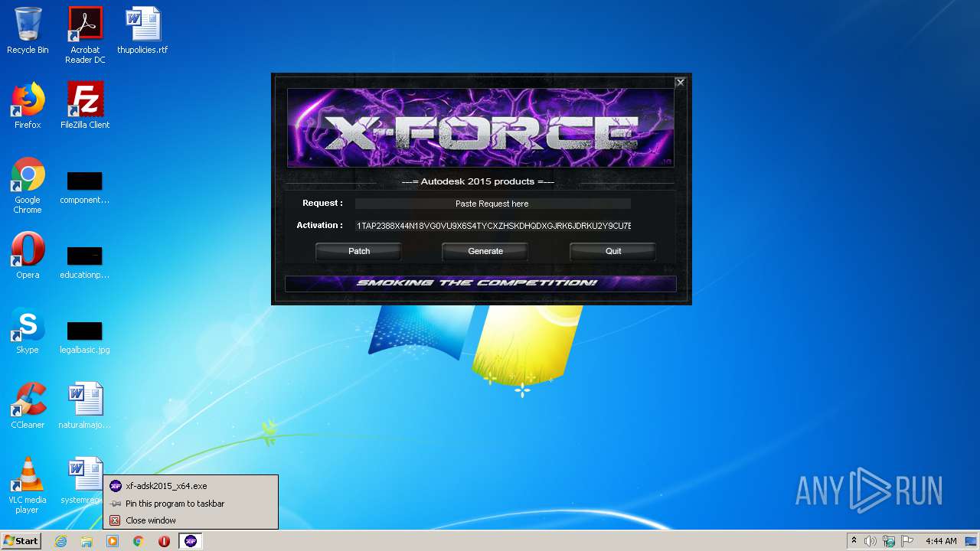Open Internet Explorer from the taskbar
Viewport: 980px width, 551px height.
60,541
